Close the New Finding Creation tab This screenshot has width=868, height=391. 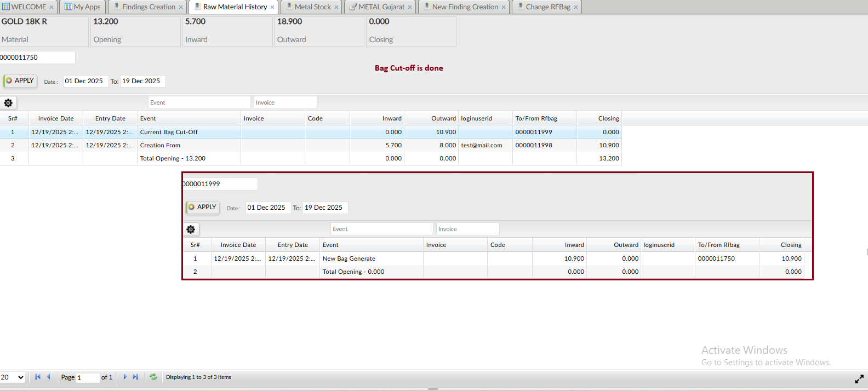[x=504, y=7]
